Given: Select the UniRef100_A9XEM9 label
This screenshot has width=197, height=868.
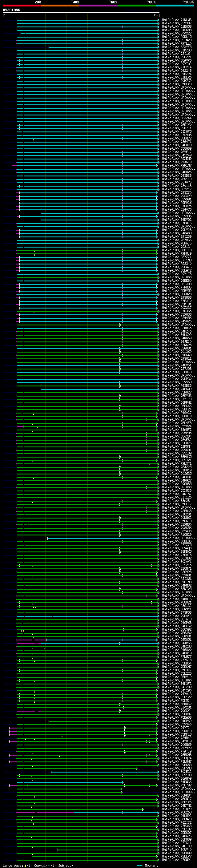Looking at the screenshot, I should [x=177, y=159].
